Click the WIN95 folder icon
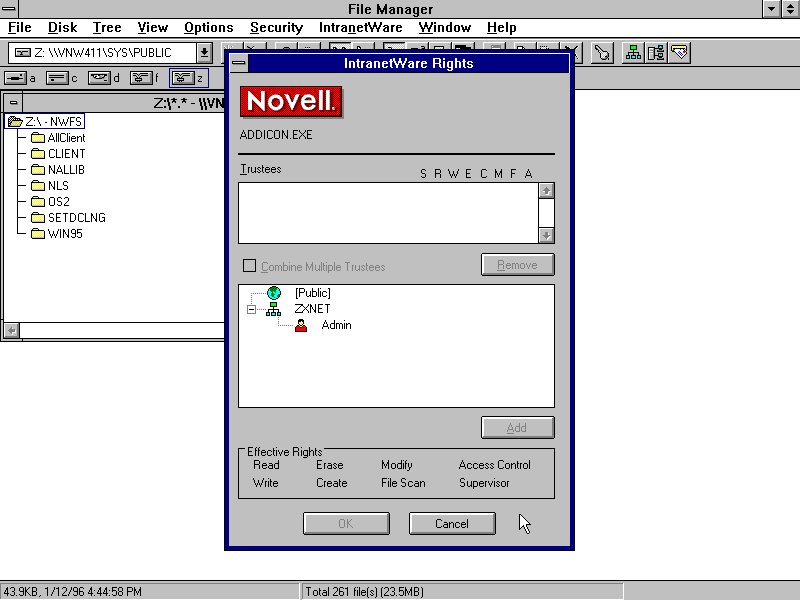 38,234
